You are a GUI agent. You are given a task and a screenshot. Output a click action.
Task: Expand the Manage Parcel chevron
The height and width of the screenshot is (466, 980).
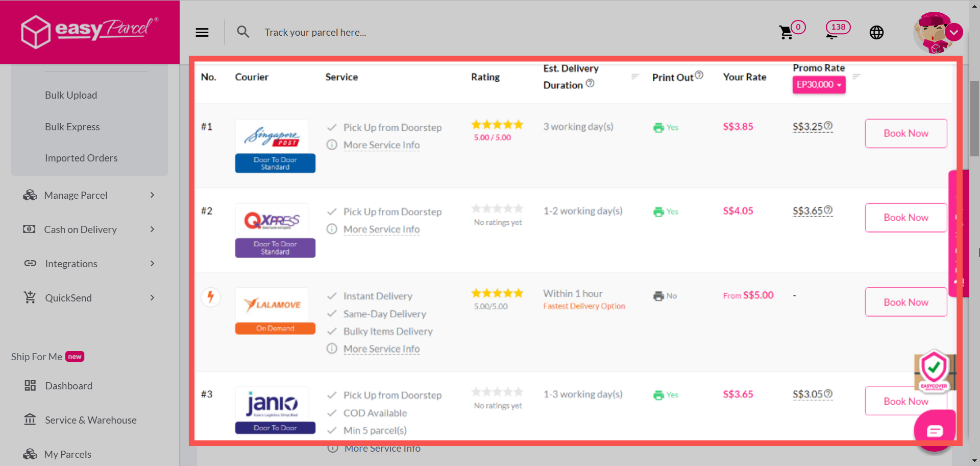pos(152,195)
